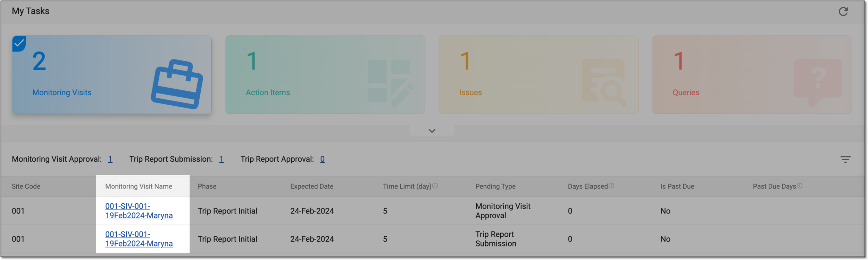
Task: Collapse the task cards with the chevron
Action: tap(432, 131)
